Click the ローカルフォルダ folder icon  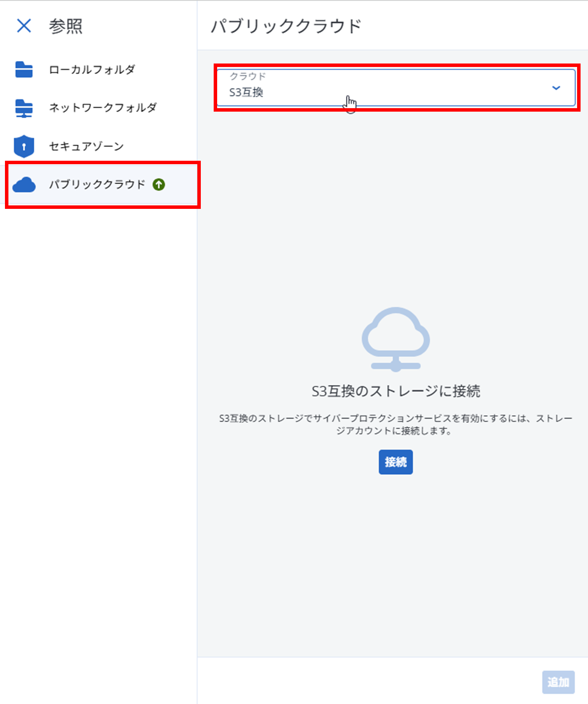(24, 69)
